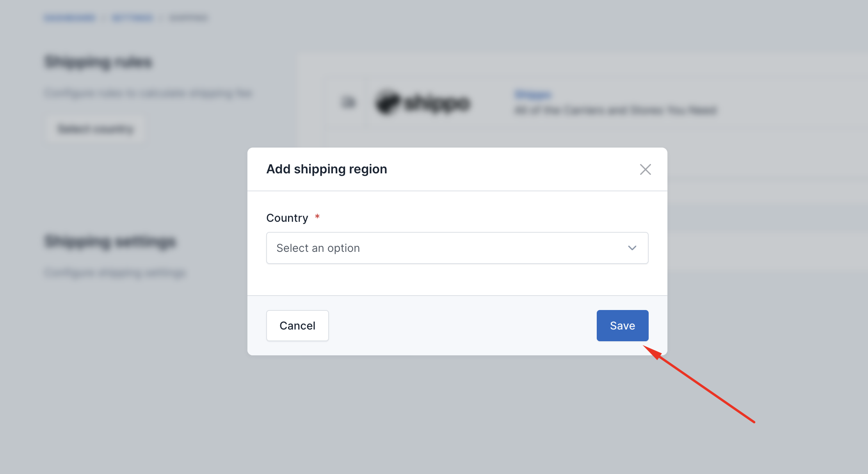Click the blurred 'Select country' button
Viewport: 868px width, 474px height.
pos(95,129)
